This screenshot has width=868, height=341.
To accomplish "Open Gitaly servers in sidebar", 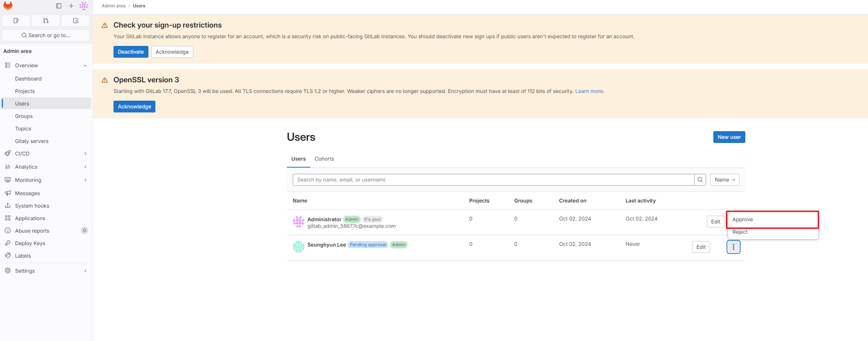I will (46, 141).
